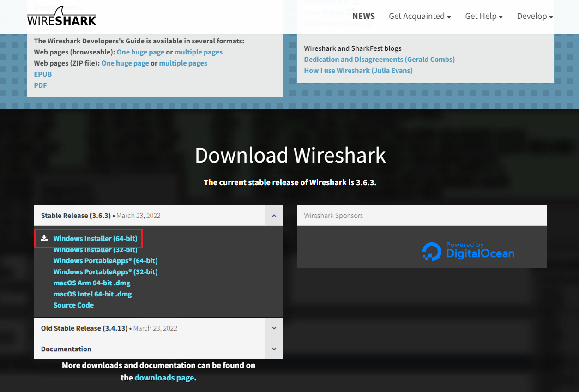The height and width of the screenshot is (392, 579).
Task: Open the NEWS navigation item
Action: (x=363, y=16)
